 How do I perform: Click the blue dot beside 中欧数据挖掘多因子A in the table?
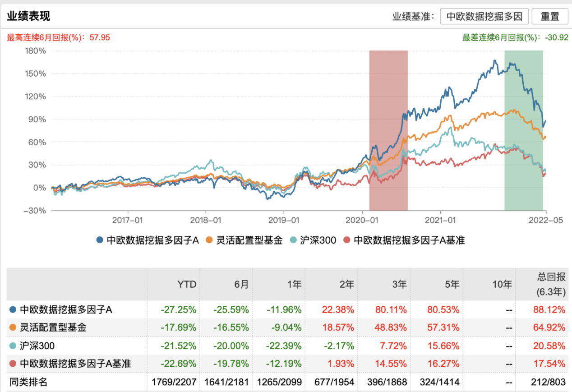click(x=13, y=310)
